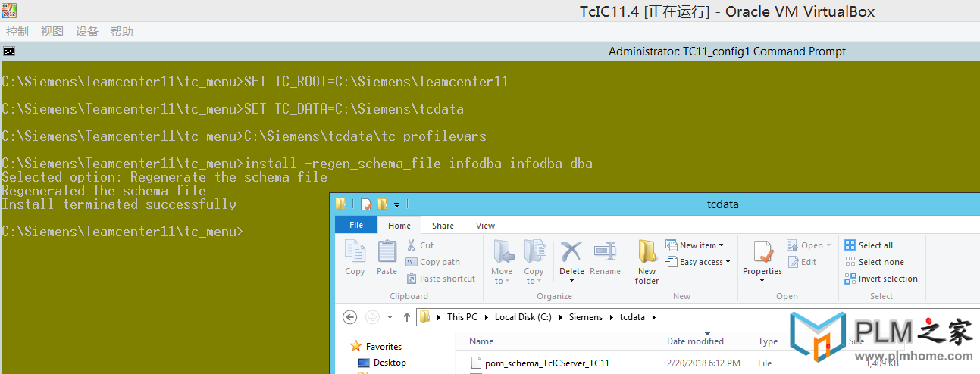The height and width of the screenshot is (374, 980).
Task: Expand the Delete options arrow
Action: (x=571, y=281)
